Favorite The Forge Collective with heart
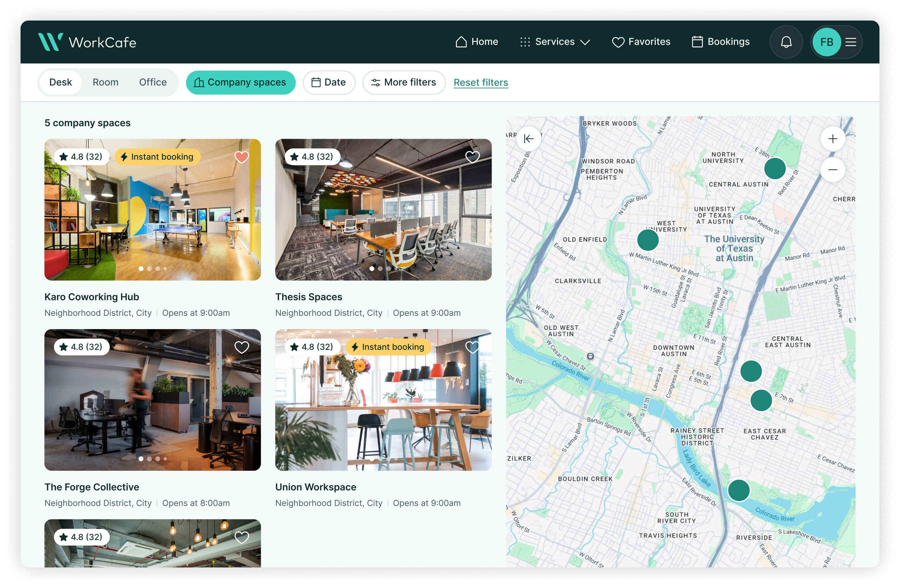 tap(242, 347)
